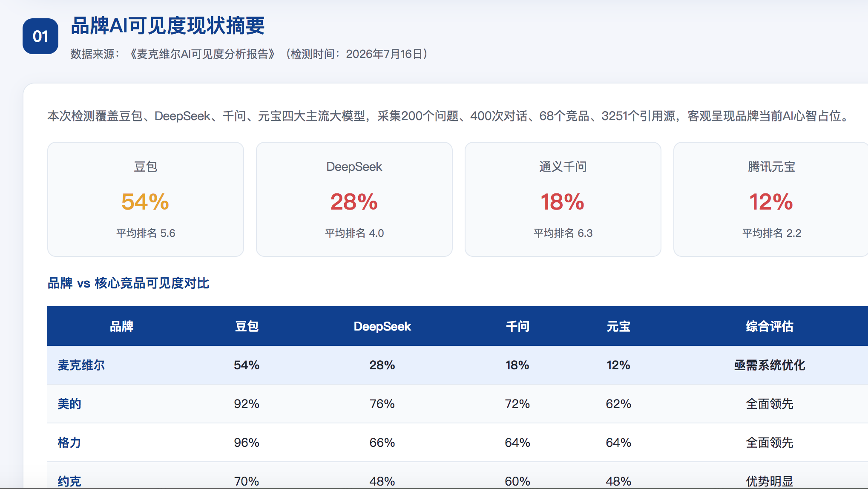This screenshot has height=489, width=868.
Task: Click 平均排名 6.3 text
Action: (563, 233)
